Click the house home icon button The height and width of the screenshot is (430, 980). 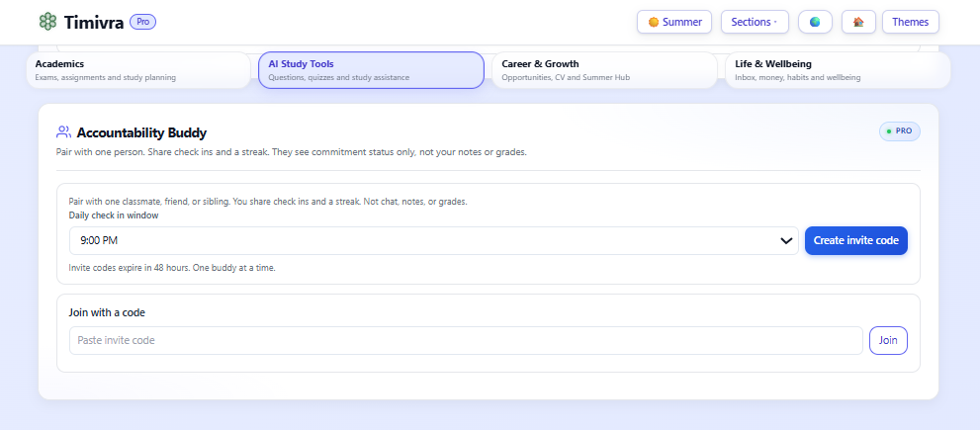tap(858, 22)
